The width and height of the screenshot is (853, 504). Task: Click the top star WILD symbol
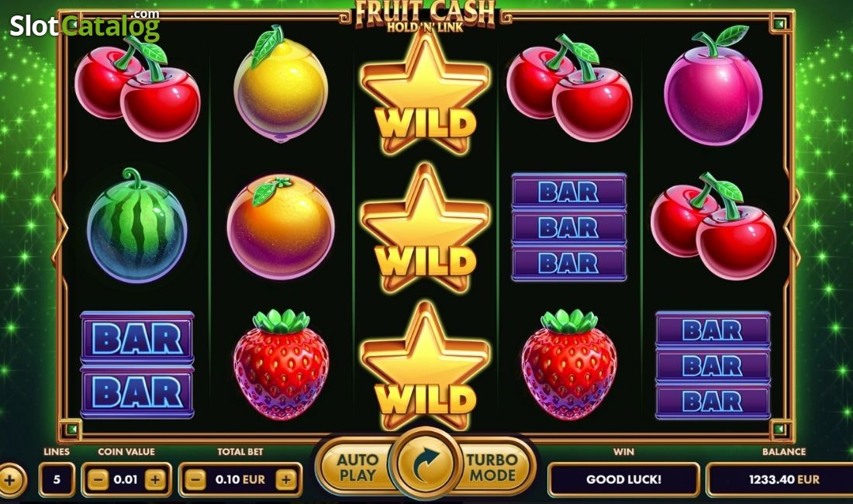425,94
